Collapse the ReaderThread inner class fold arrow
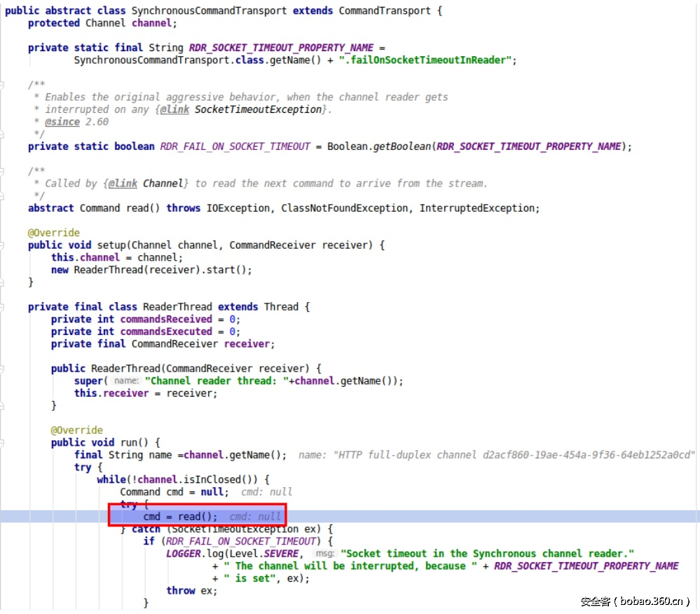The width and height of the screenshot is (700, 614). pyautogui.click(x=4, y=306)
